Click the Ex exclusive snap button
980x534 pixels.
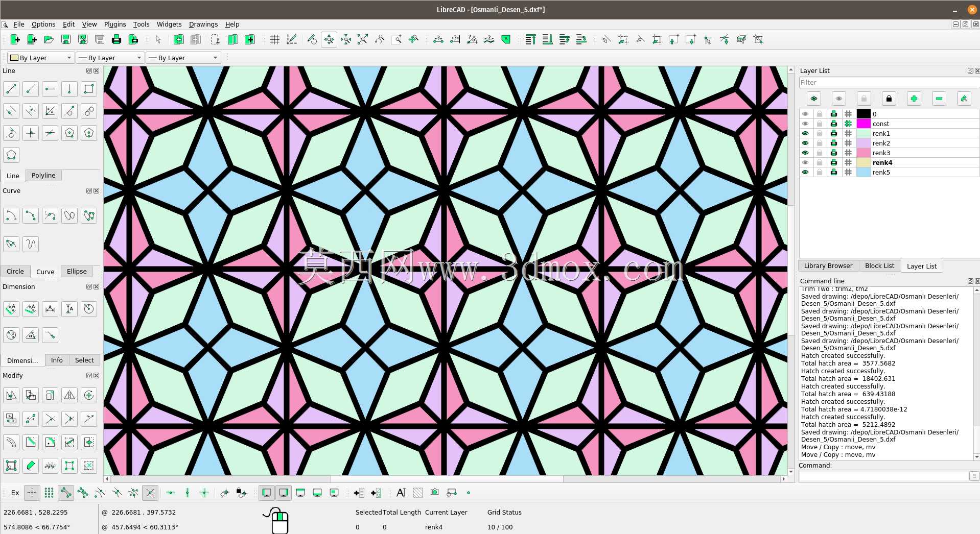click(15, 493)
